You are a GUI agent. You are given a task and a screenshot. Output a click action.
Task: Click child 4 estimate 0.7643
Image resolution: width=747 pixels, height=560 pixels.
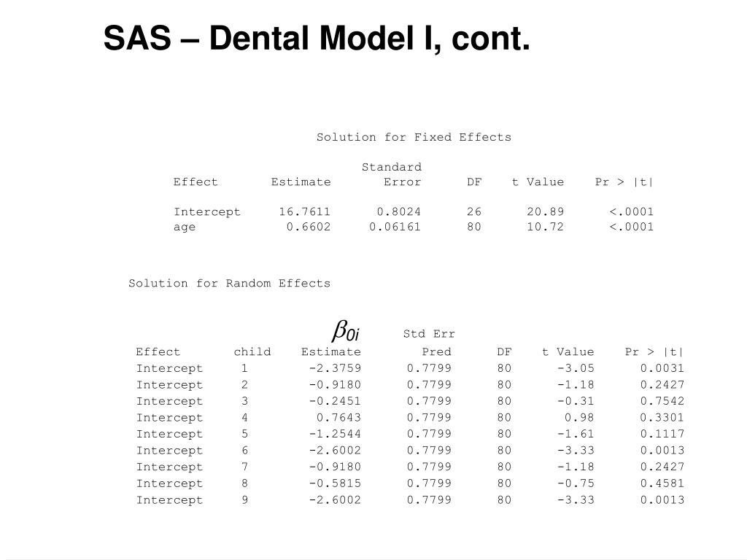338,418
